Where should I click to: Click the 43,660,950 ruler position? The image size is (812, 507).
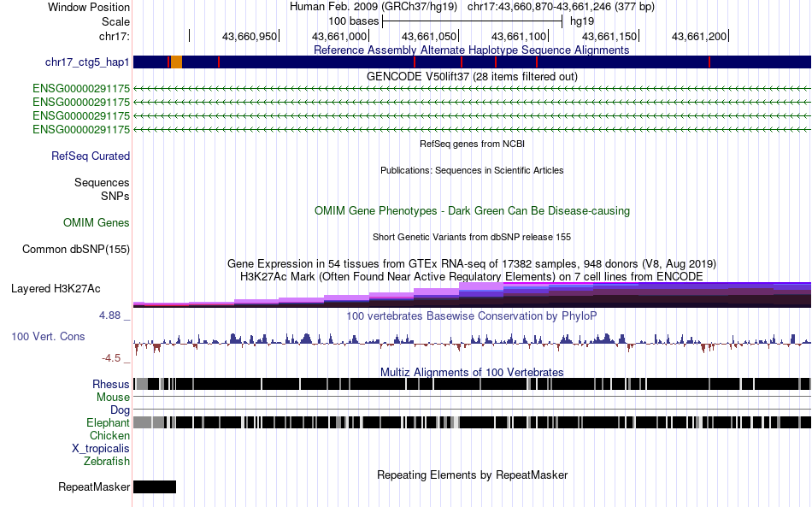250,36
